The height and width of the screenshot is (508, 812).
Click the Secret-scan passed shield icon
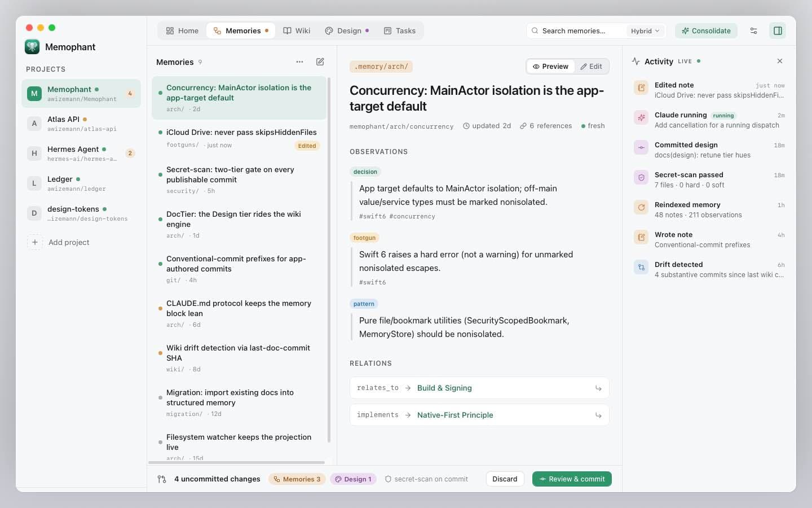[641, 177]
